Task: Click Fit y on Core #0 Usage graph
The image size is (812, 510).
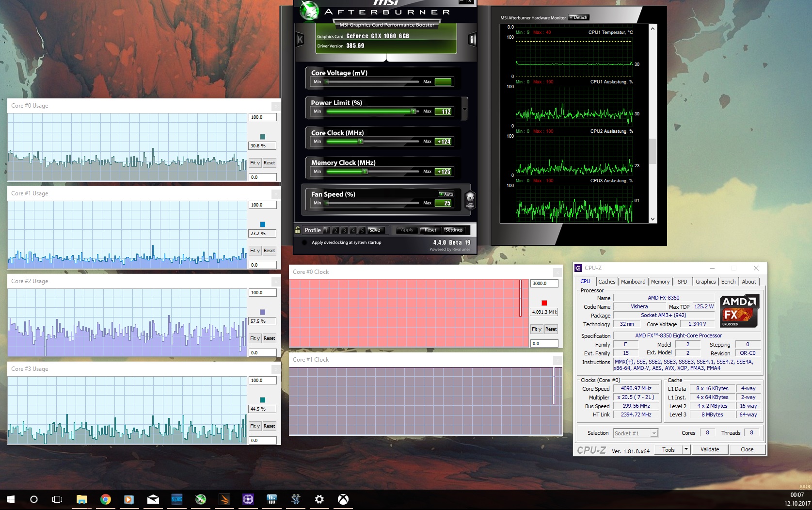Action: click(255, 163)
